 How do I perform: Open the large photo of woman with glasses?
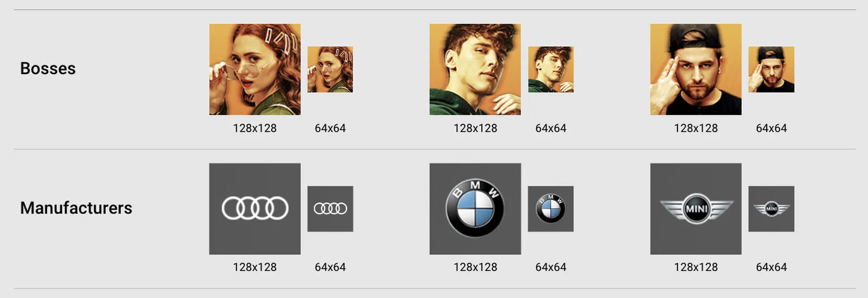(x=254, y=69)
